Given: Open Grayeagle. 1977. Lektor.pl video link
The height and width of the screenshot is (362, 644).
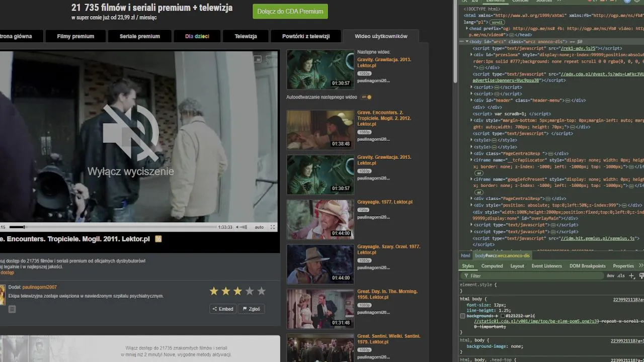Looking at the screenshot, I should [x=385, y=202].
